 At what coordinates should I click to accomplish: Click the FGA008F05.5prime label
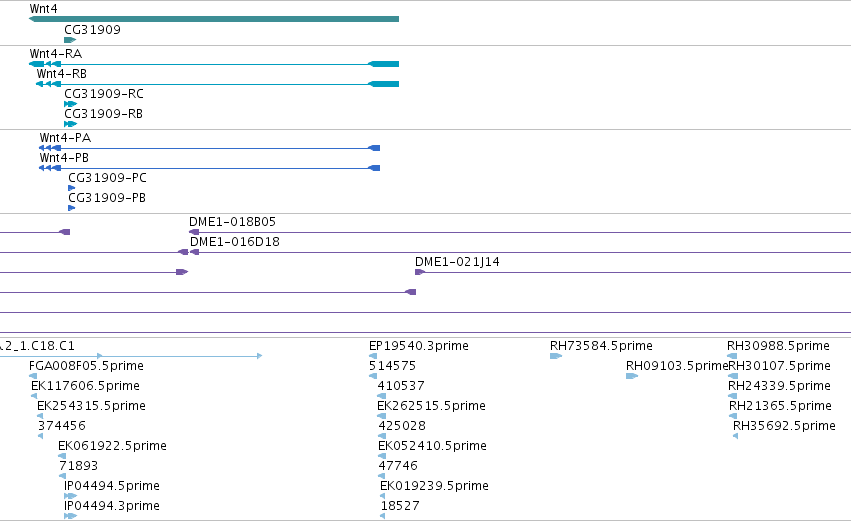[86, 366]
